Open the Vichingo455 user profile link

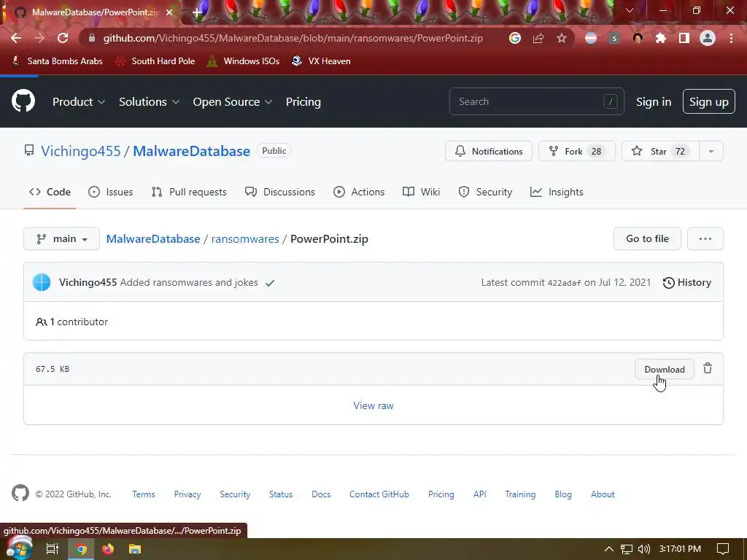pyautogui.click(x=80, y=151)
